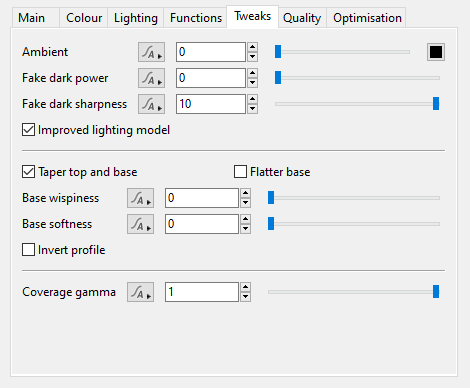The height and width of the screenshot is (388, 470).
Task: Open animation button for Base wispiness
Action: coord(140,198)
